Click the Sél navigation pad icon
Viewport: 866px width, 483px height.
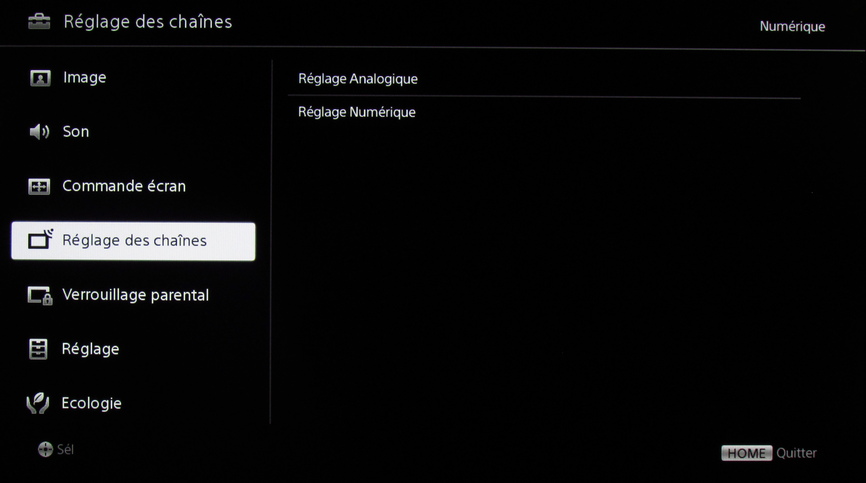coord(45,449)
